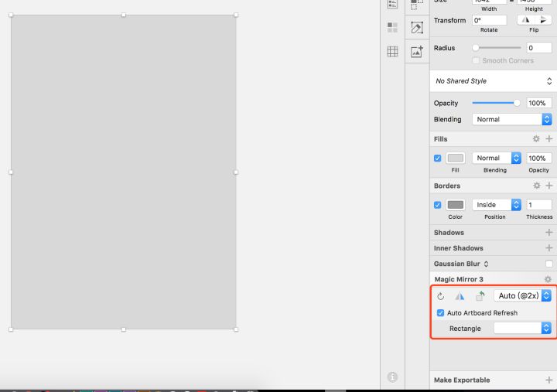
Task: Disable the border Color checkbox
Action: click(x=438, y=205)
